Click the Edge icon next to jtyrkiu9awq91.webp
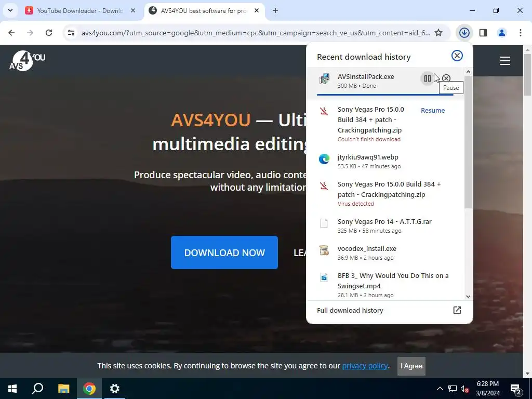Screen dimensions: 532x399 pyautogui.click(x=324, y=158)
